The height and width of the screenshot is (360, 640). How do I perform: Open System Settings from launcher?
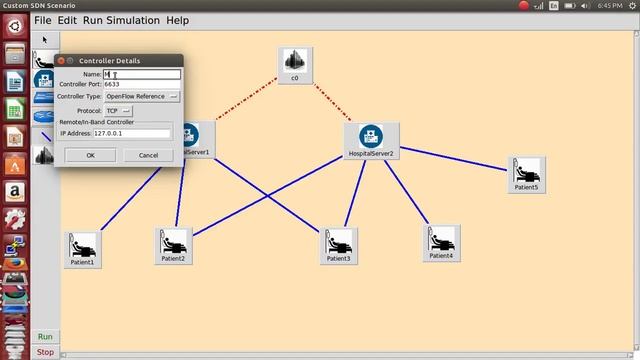pos(15,220)
